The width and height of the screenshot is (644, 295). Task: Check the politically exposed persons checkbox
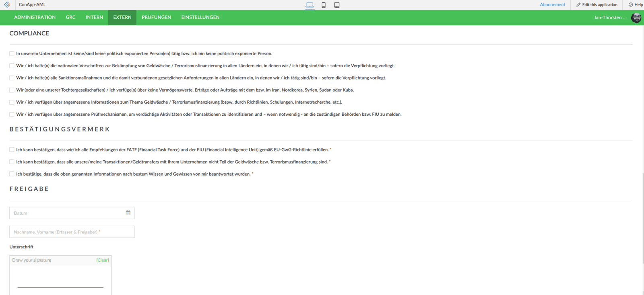point(12,53)
